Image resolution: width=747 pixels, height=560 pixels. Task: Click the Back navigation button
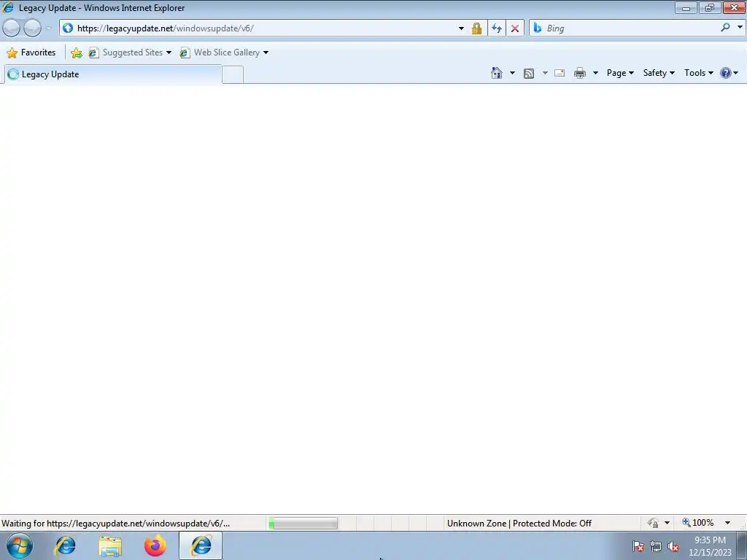(12, 28)
